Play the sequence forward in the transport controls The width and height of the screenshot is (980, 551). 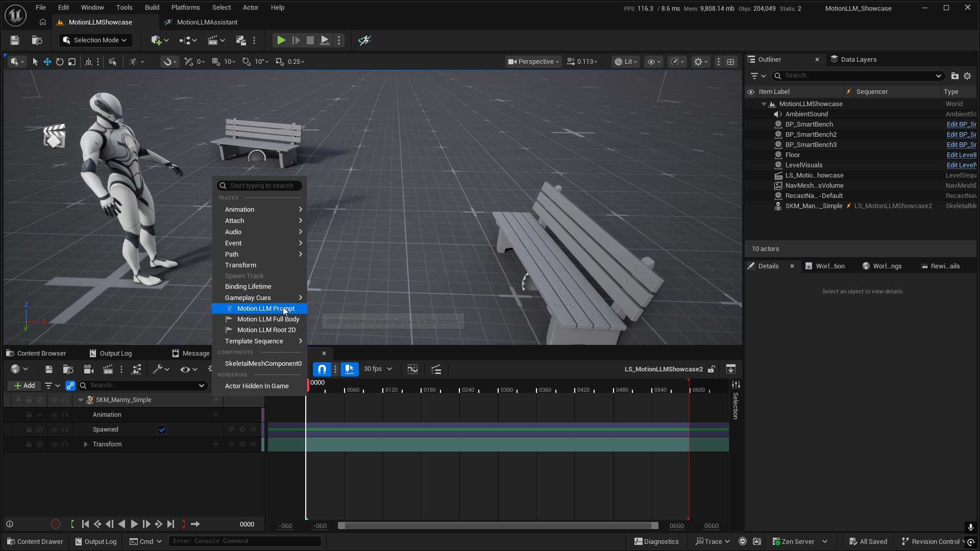pos(134,524)
